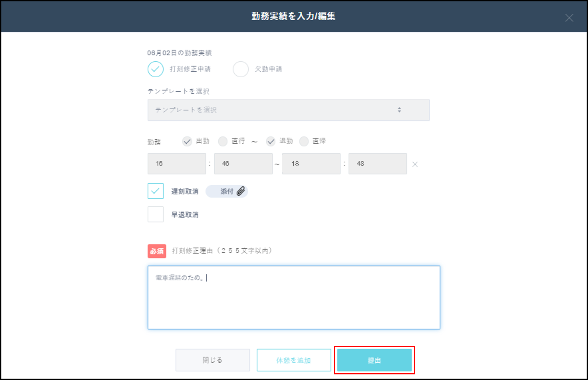Click the start hour field showing 16
The image size is (588, 380).
[x=177, y=164]
